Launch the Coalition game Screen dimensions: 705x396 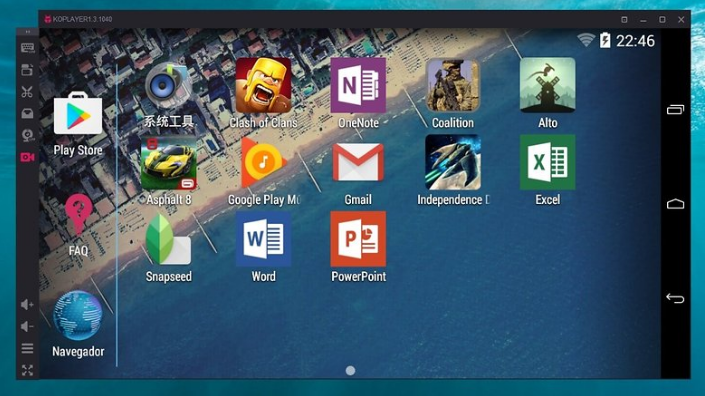click(453, 85)
